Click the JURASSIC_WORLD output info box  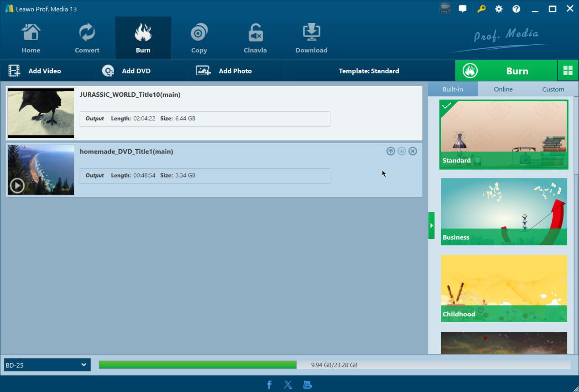(x=205, y=119)
